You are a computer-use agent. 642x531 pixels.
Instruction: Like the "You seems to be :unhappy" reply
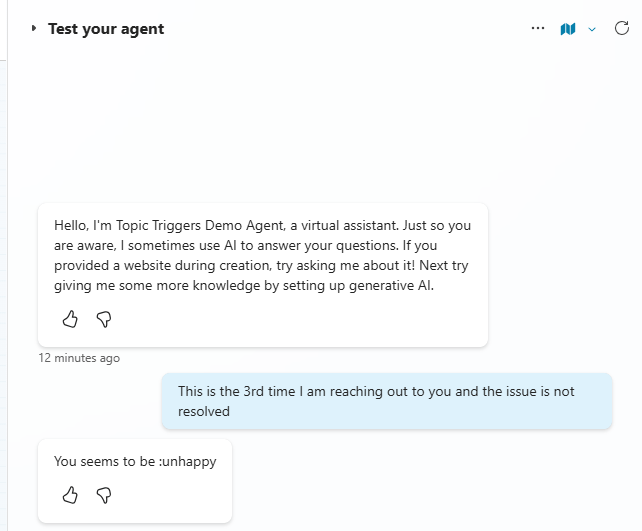pyautogui.click(x=70, y=494)
